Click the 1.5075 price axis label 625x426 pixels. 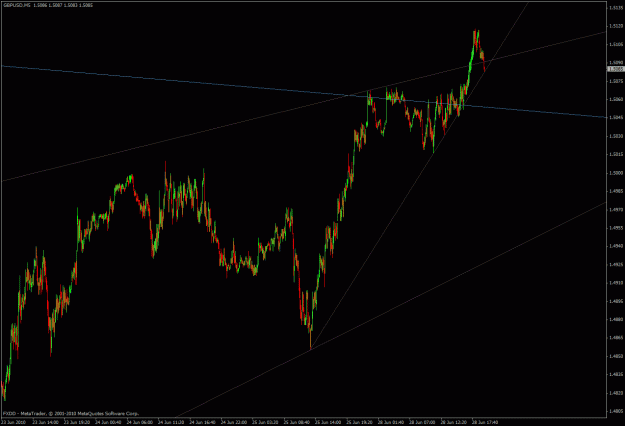point(616,81)
